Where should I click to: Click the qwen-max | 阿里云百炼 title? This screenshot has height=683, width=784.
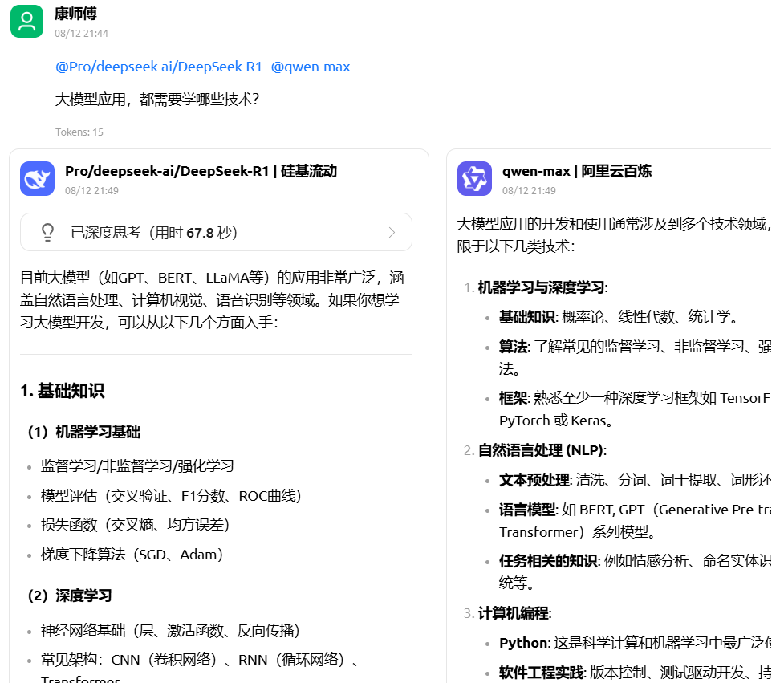577,171
